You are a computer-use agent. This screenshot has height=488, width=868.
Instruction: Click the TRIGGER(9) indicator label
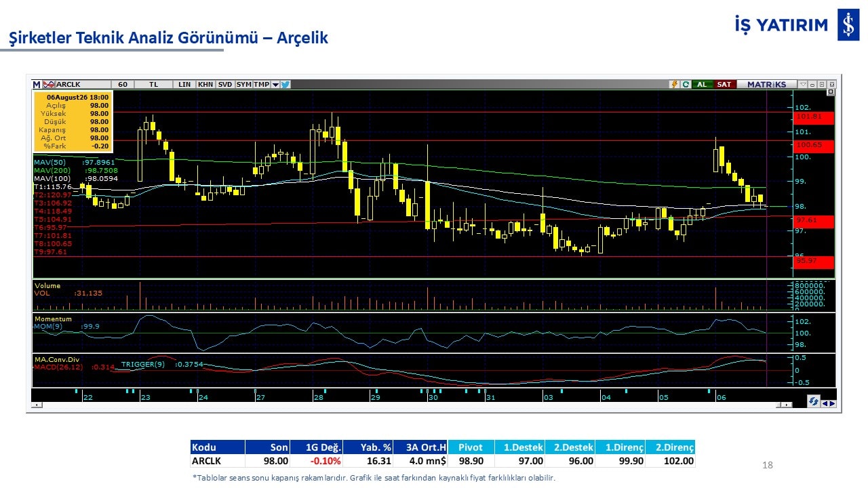161,364
